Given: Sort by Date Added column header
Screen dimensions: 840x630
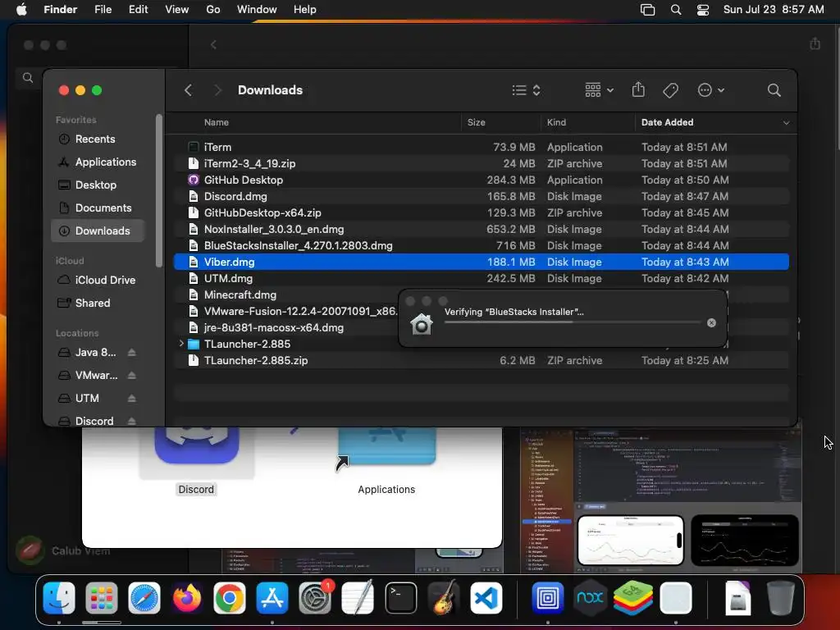Looking at the screenshot, I should [668, 122].
